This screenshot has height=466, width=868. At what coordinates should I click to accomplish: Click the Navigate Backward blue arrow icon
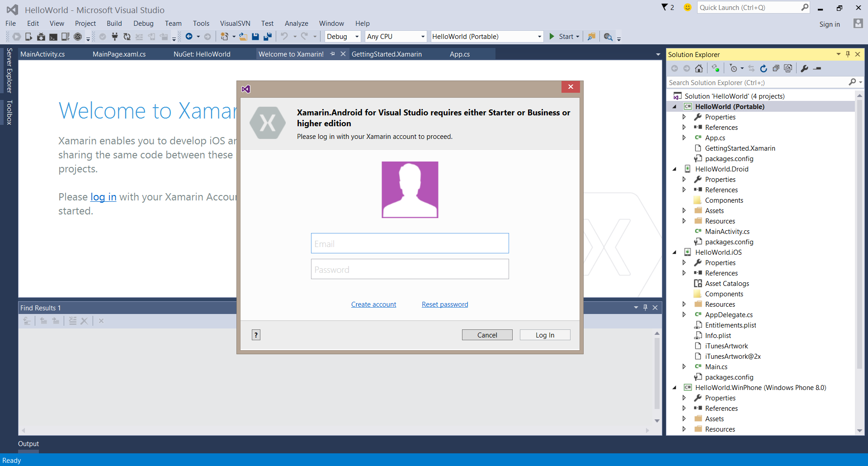[x=189, y=37]
